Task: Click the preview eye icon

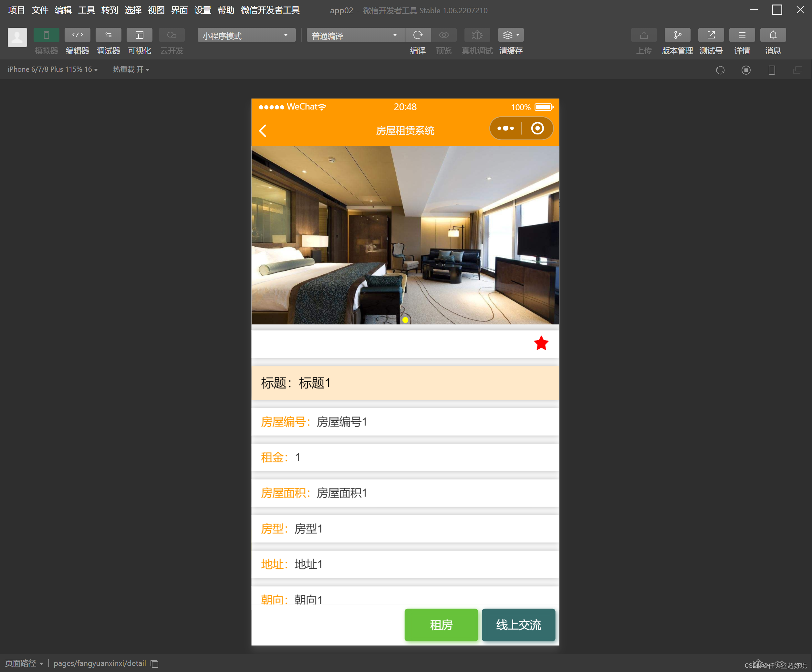Action: [x=444, y=35]
